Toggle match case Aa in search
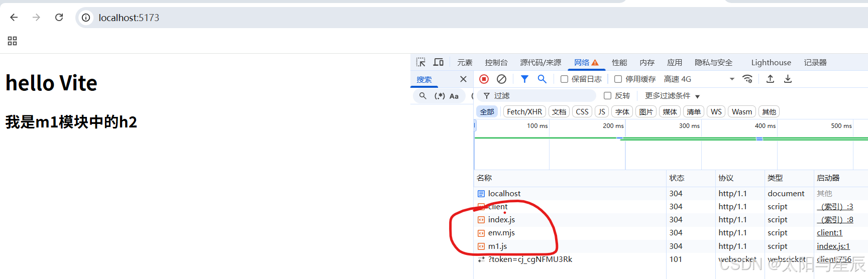Viewport: 868px width, 279px height. [x=454, y=96]
